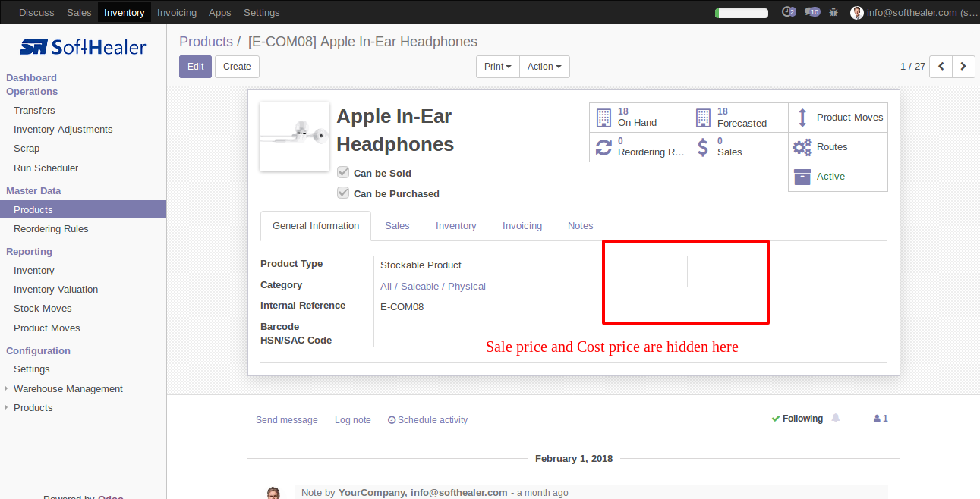Click the debug bug icon

[x=833, y=12]
